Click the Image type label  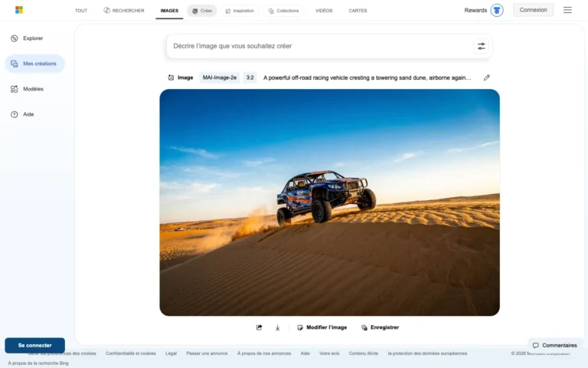181,77
